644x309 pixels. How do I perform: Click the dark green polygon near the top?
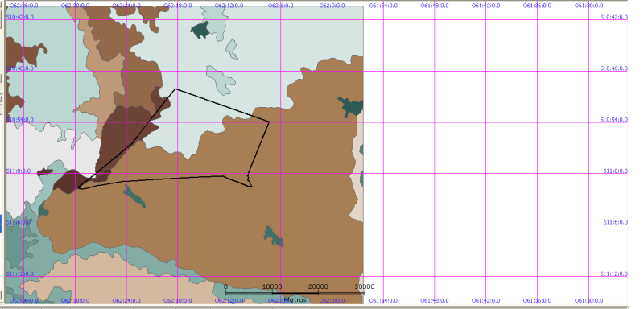click(200, 30)
